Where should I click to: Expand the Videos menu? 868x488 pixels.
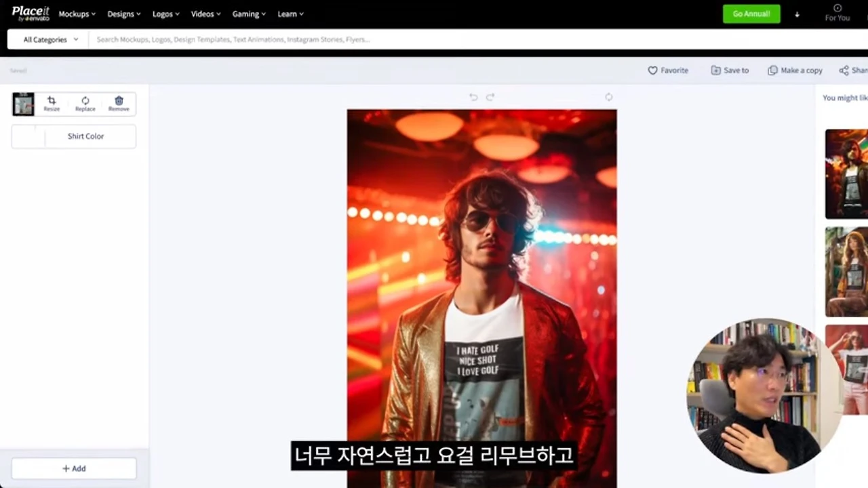pos(205,14)
